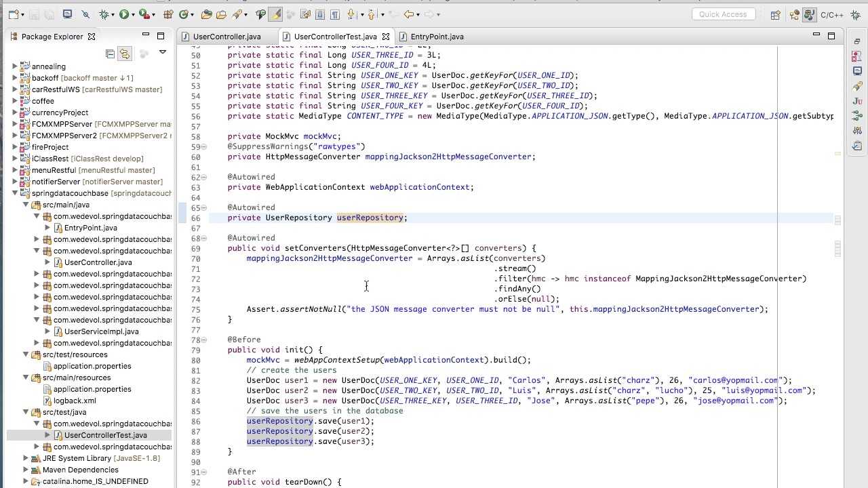Expand the JRE System Library node
The height and width of the screenshot is (488, 868).
tap(26, 458)
